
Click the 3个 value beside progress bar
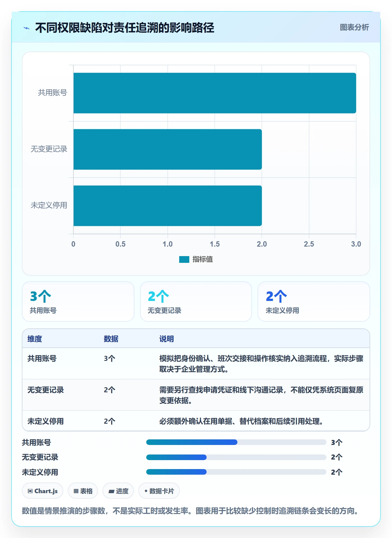(337, 442)
